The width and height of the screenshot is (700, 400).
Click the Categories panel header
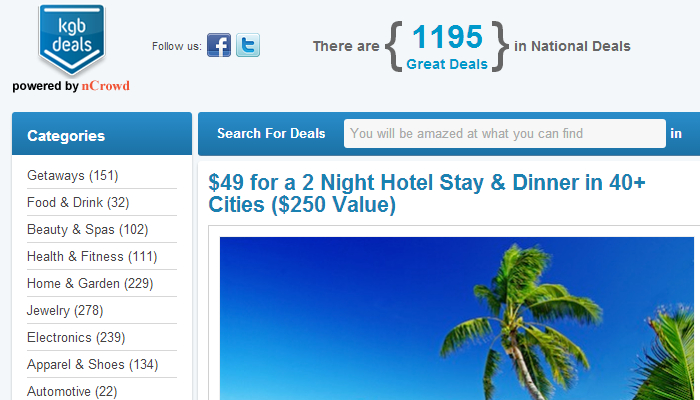click(102, 134)
